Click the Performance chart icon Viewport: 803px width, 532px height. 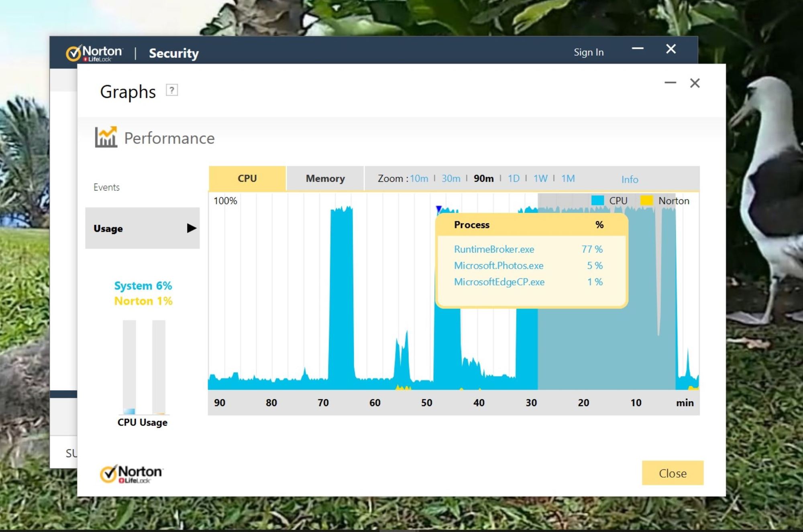[x=106, y=137]
